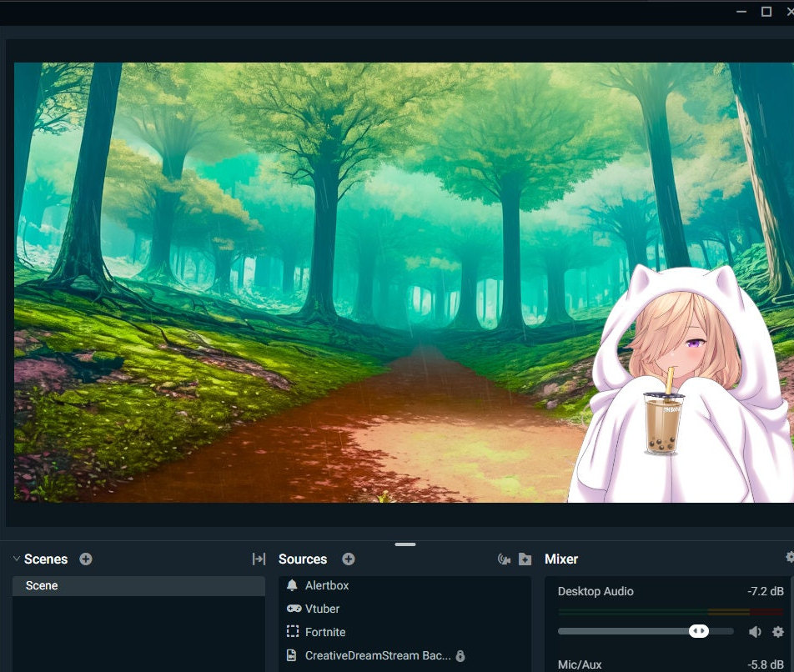Click the CreativeDreamStream image file icon
The width and height of the screenshot is (794, 672).
(292, 655)
